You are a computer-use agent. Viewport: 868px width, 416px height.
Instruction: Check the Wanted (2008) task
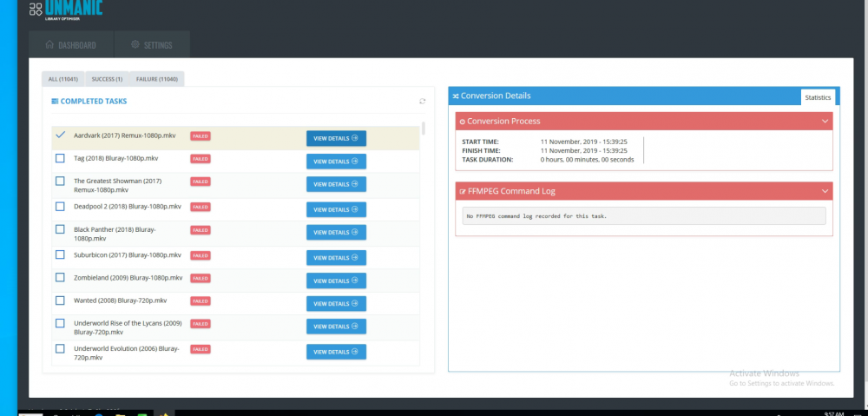[60, 300]
